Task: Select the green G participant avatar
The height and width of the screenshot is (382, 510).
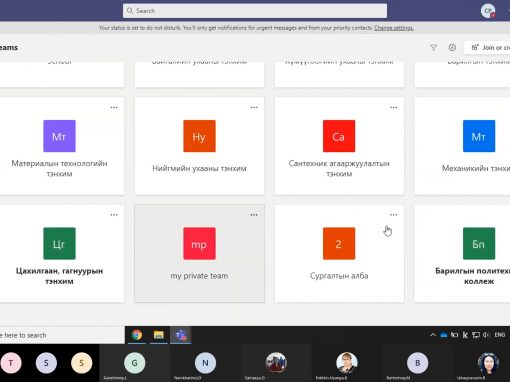Action: tap(134, 363)
